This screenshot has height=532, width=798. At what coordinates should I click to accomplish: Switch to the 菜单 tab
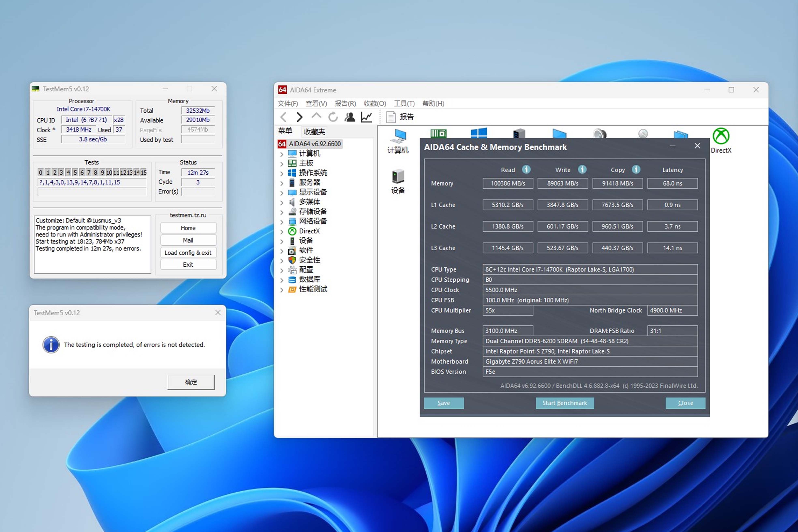[x=285, y=131]
